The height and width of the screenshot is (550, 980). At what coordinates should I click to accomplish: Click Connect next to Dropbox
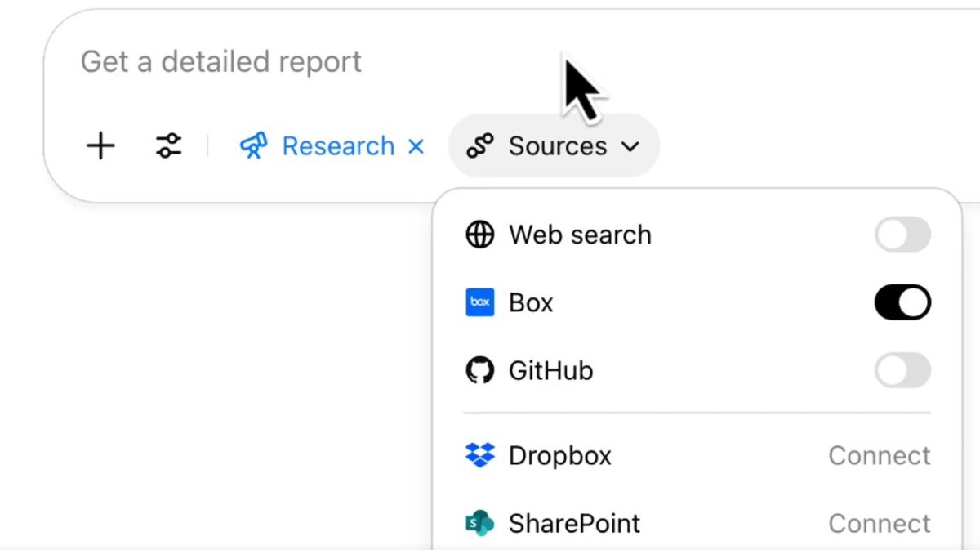(x=879, y=455)
